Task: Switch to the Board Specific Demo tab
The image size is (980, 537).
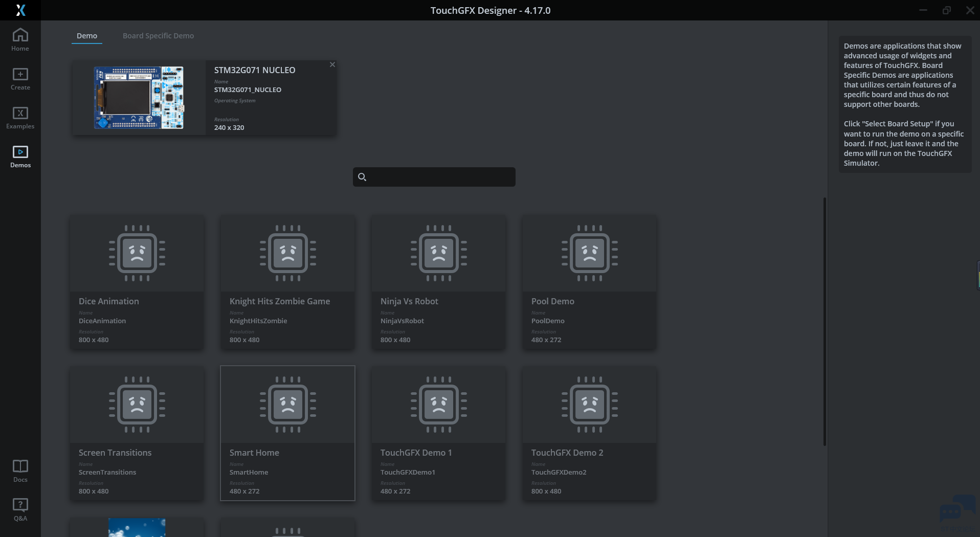Action: point(158,36)
